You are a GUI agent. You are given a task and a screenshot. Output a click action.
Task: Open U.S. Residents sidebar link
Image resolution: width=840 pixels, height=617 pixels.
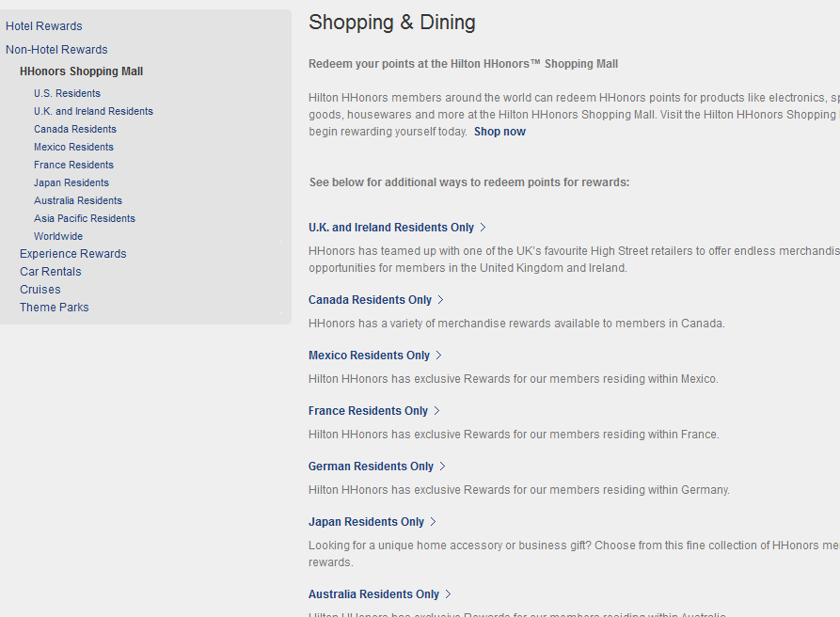point(67,93)
